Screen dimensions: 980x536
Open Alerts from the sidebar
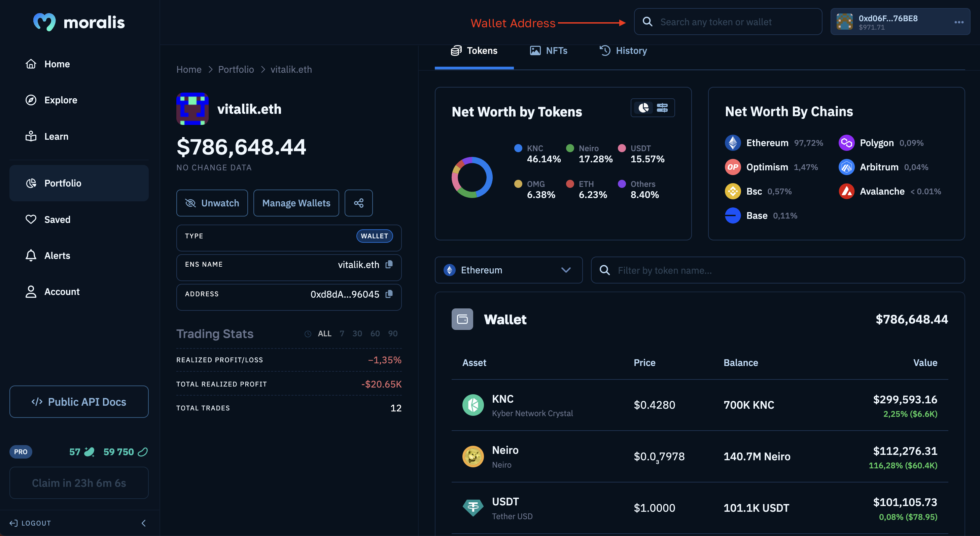pyautogui.click(x=47, y=256)
